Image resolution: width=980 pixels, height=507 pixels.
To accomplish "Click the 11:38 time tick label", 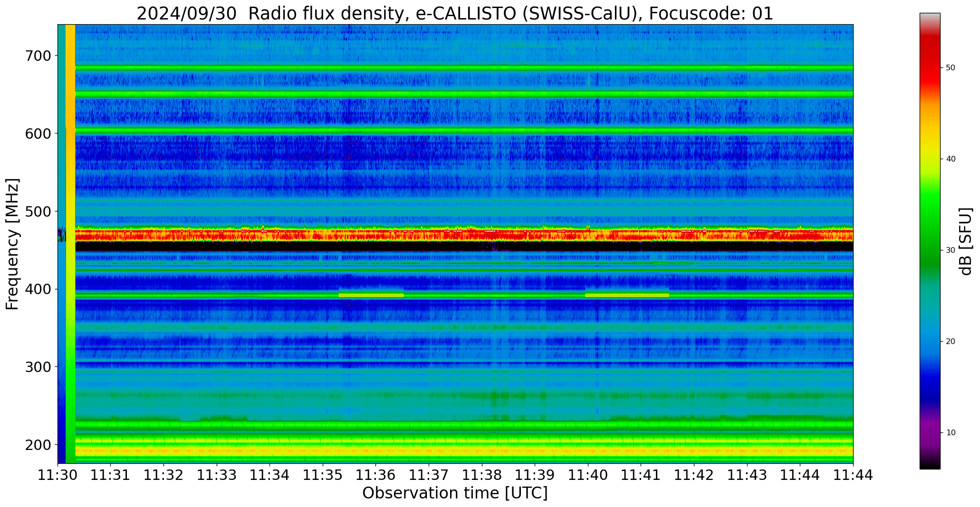I will point(482,475).
